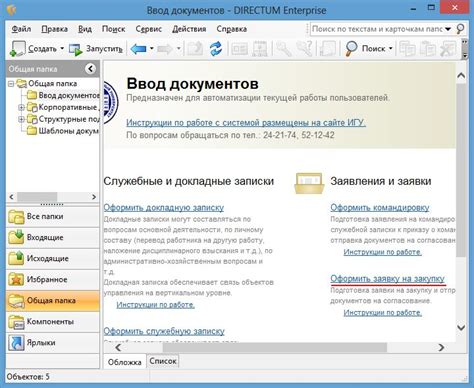Click the content pane vertical scrollbar down arrow
Viewport: 474px width, 388px height.
click(x=461, y=328)
